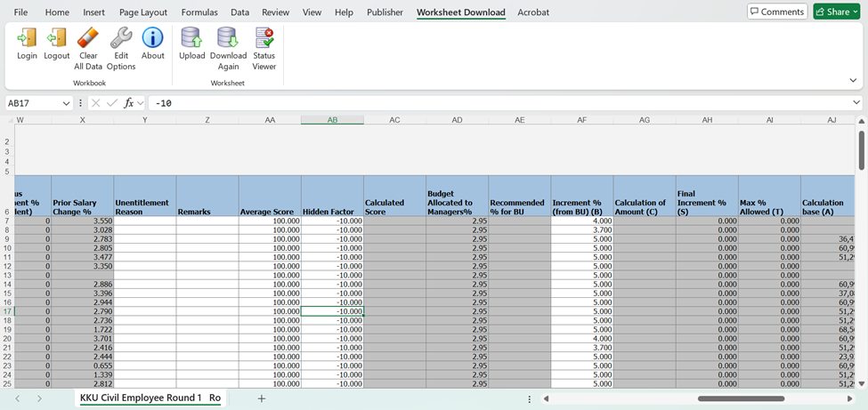This screenshot has height=410, width=868.
Task: Click the Insert Function fx icon
Action: (x=129, y=103)
